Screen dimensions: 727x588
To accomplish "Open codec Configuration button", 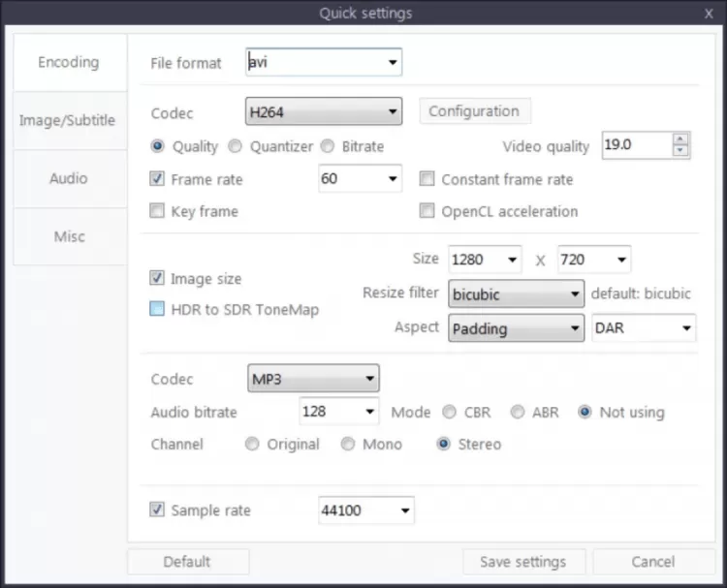I will pyautogui.click(x=474, y=111).
